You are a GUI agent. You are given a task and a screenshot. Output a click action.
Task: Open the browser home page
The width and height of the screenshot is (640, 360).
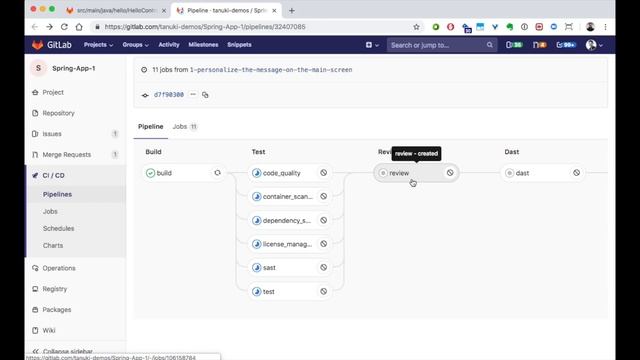(x=79, y=27)
